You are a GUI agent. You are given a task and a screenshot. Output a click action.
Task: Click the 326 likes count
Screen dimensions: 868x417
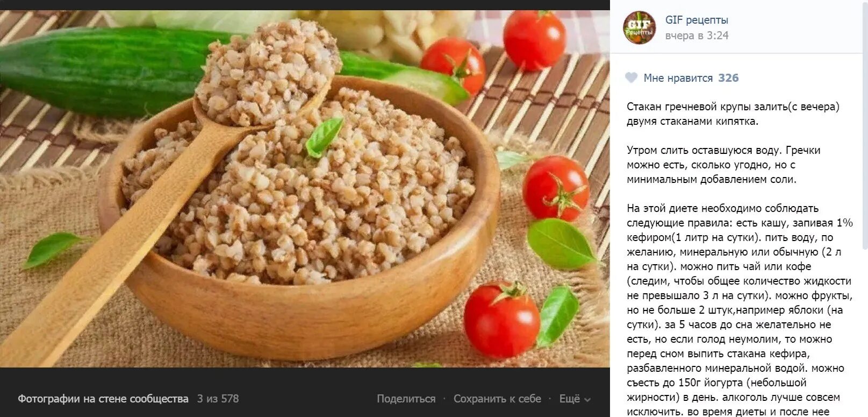pyautogui.click(x=728, y=78)
